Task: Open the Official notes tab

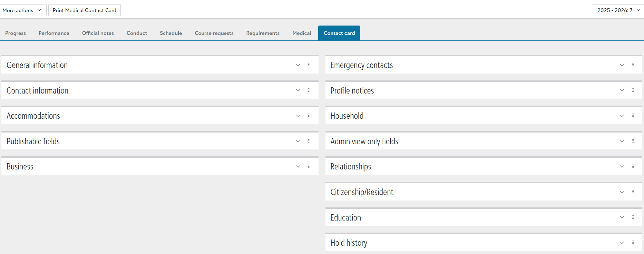Action: tap(98, 33)
